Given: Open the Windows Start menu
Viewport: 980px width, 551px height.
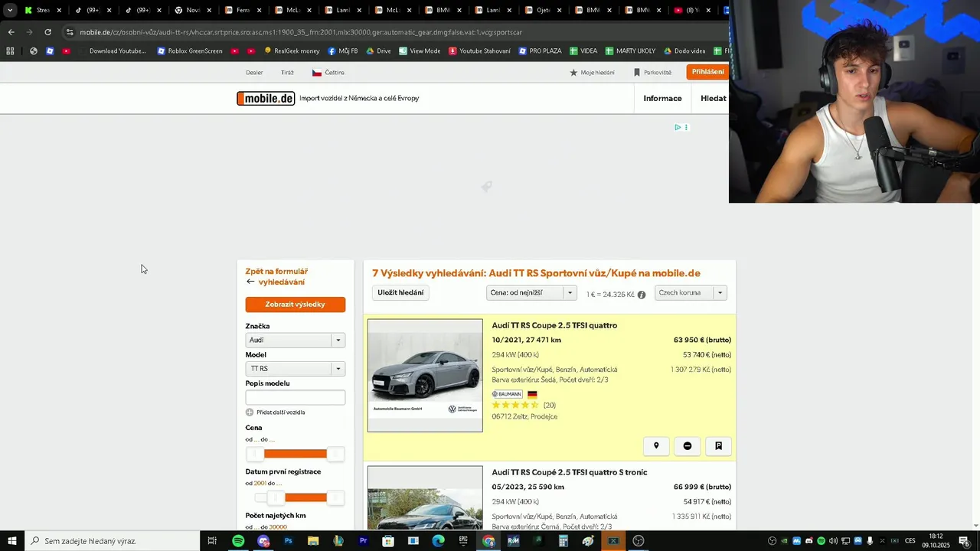Looking at the screenshot, I should (x=12, y=541).
